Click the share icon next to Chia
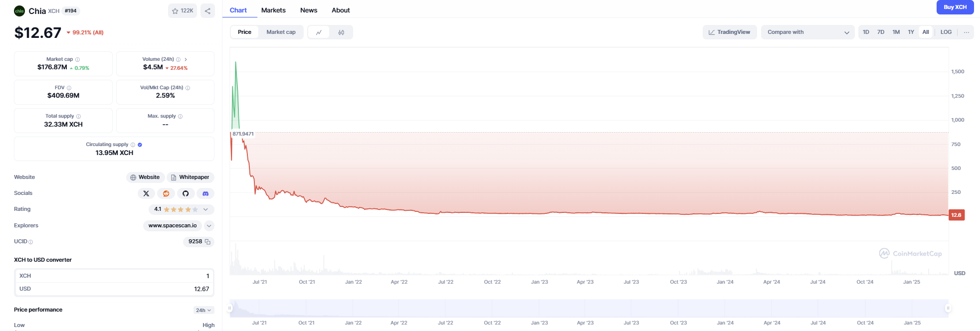Viewport: 980px width, 331px height. (207, 11)
